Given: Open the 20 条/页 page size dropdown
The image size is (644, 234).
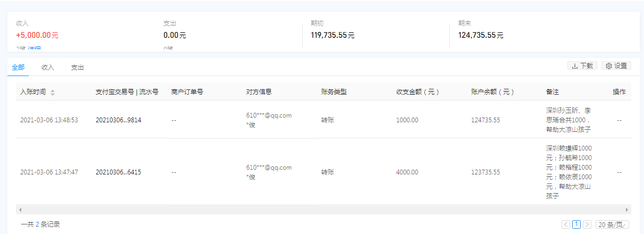Looking at the screenshot, I should (613, 224).
